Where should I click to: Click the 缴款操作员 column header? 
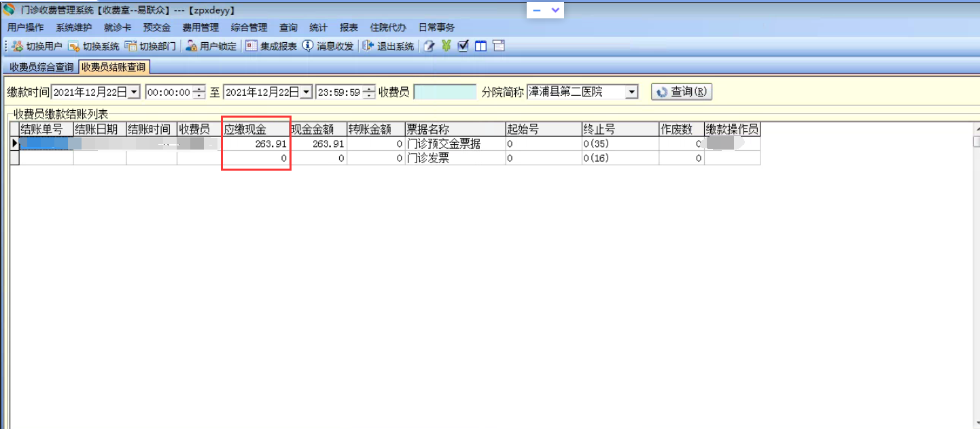coord(732,129)
